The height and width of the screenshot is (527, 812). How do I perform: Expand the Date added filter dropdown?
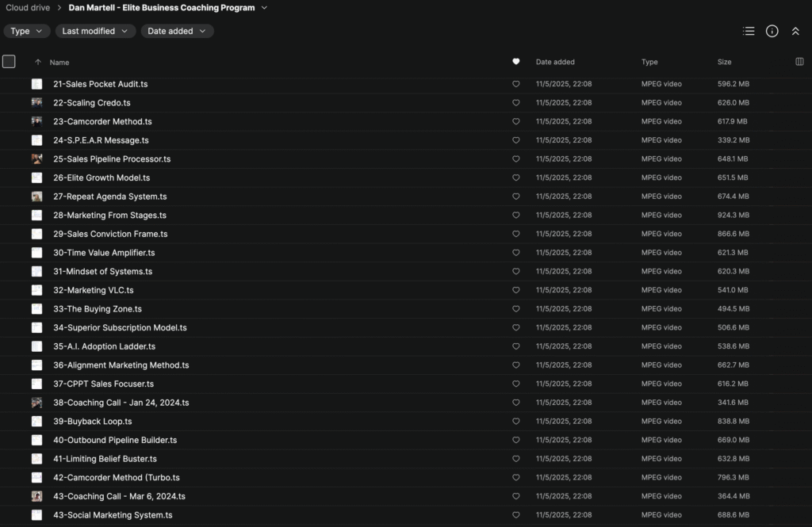(177, 31)
